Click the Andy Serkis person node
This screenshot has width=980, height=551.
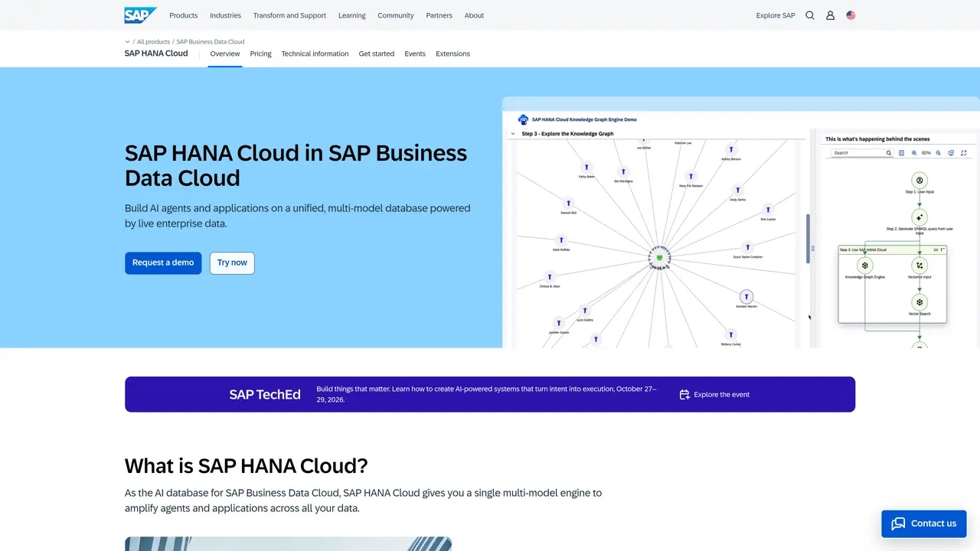[x=737, y=190]
